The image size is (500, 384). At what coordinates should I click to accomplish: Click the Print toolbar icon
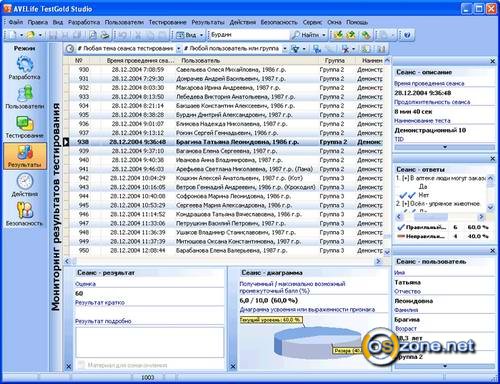click(105, 35)
